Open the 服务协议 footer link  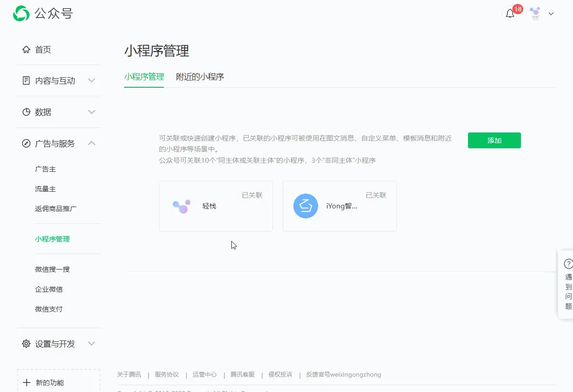[x=166, y=374]
